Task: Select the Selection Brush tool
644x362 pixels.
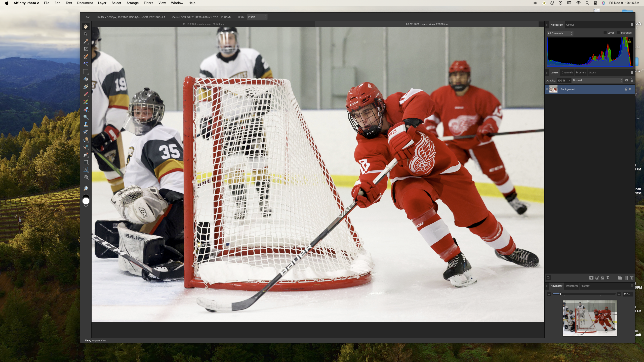Action: (x=86, y=57)
